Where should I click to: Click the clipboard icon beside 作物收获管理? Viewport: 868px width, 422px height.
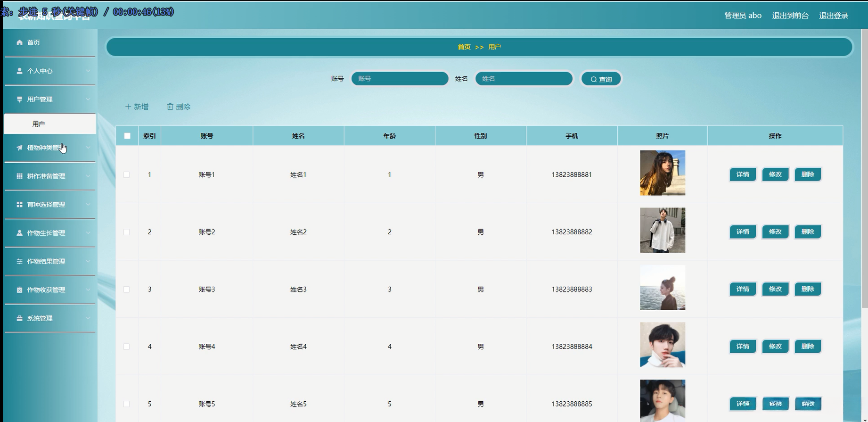pyautogui.click(x=19, y=290)
